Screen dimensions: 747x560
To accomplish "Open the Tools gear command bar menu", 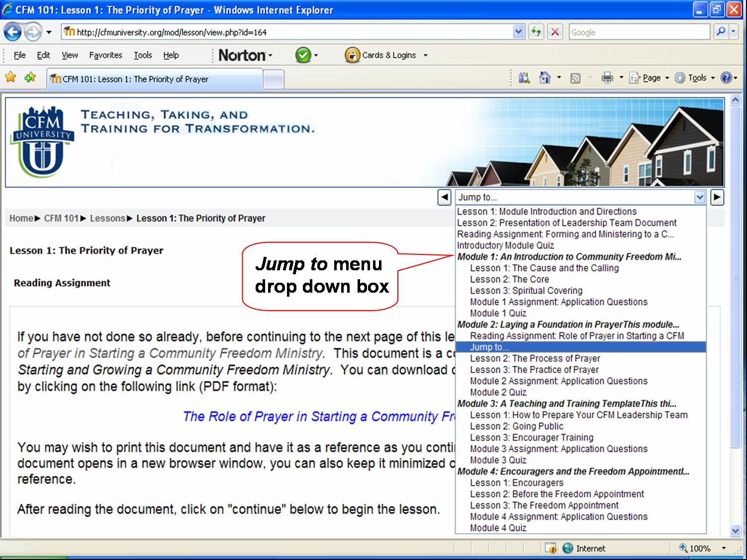I will [x=694, y=78].
